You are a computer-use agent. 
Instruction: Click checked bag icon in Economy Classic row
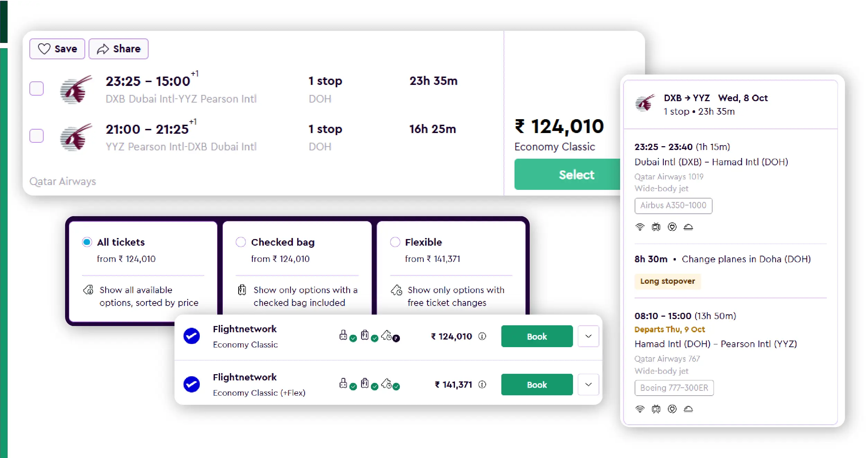pos(365,335)
